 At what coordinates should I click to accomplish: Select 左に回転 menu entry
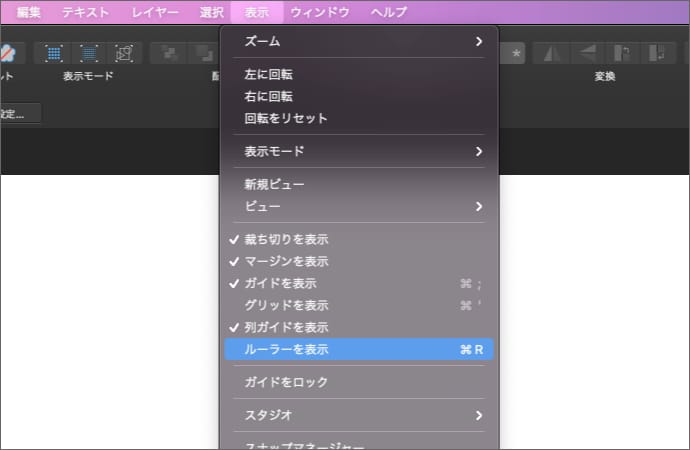coord(269,74)
